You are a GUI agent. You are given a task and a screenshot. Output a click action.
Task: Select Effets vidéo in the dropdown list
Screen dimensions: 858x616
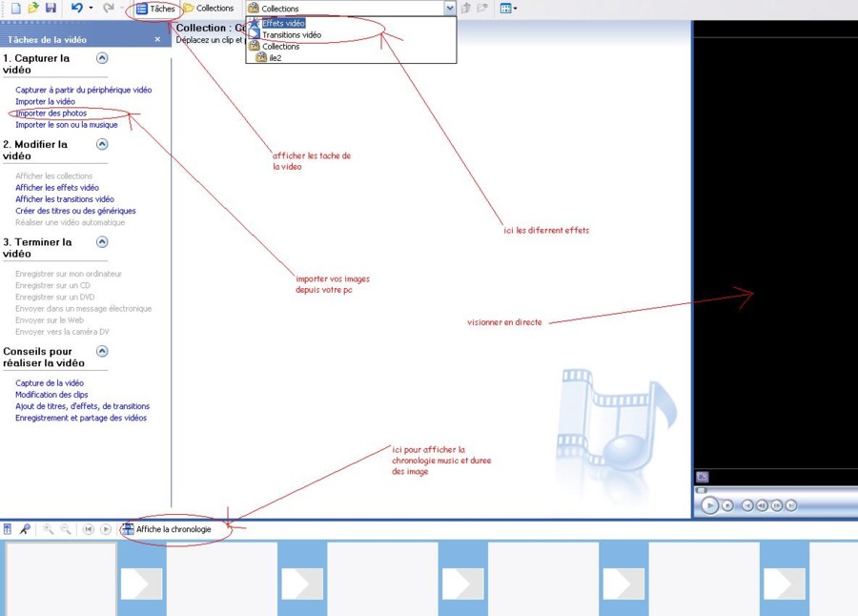[283, 23]
